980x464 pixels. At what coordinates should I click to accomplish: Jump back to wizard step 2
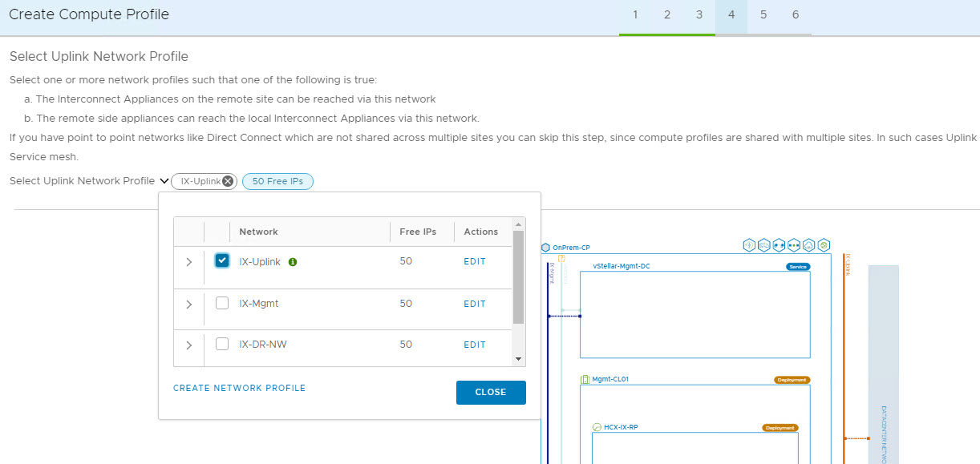click(667, 15)
